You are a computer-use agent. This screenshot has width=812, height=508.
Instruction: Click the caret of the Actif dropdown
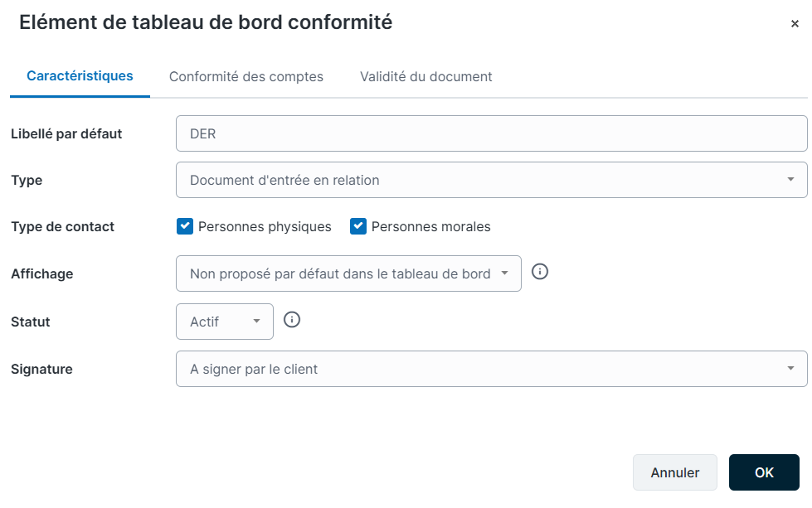tap(256, 322)
